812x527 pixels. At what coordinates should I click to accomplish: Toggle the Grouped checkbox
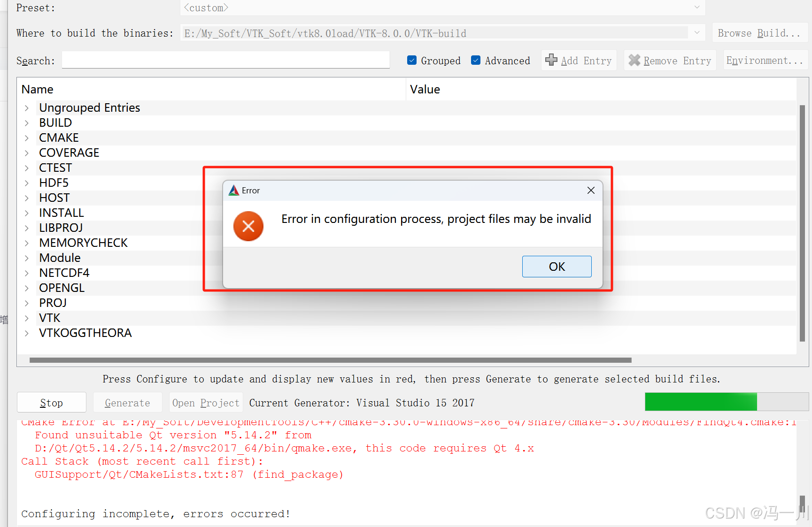coord(412,60)
